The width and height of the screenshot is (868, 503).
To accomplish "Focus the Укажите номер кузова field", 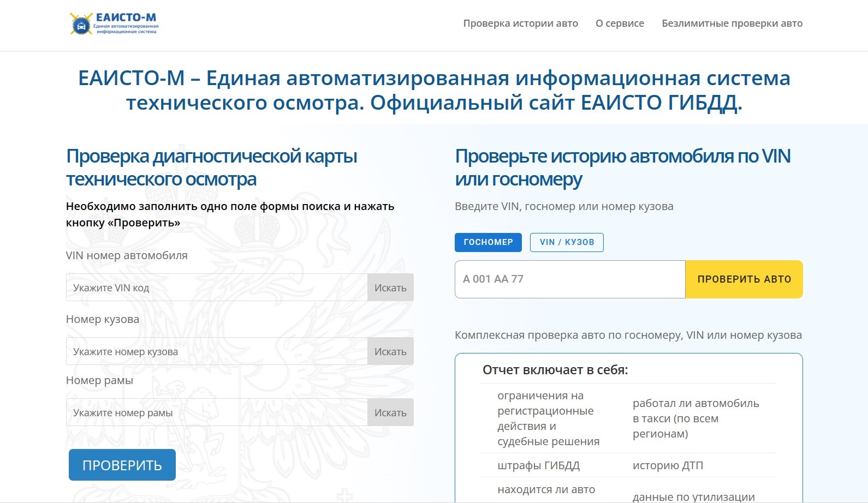I will tap(217, 351).
